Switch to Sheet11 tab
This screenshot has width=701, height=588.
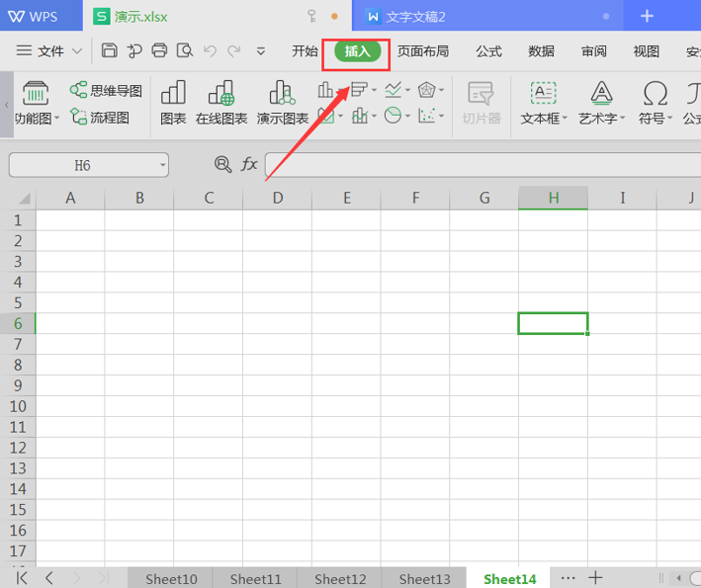pyautogui.click(x=255, y=579)
